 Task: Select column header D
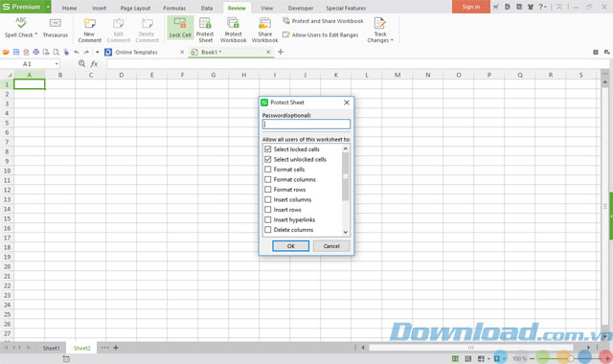point(122,75)
